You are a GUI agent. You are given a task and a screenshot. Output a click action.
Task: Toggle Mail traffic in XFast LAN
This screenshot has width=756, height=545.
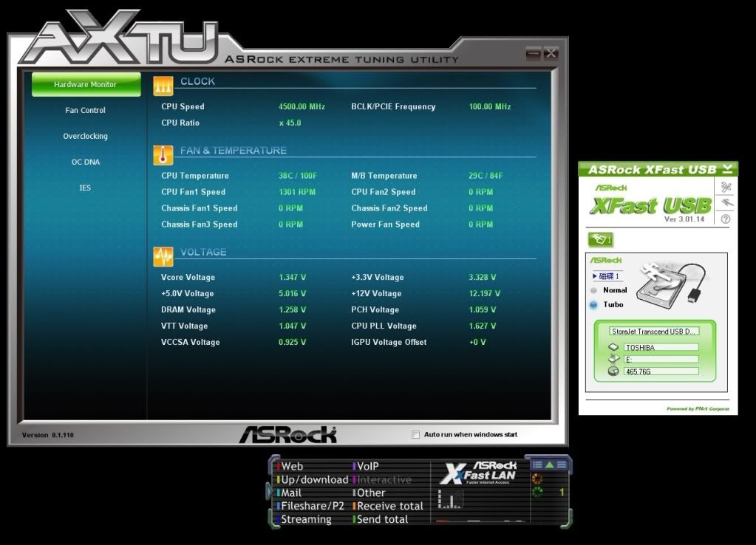pyautogui.click(x=289, y=493)
